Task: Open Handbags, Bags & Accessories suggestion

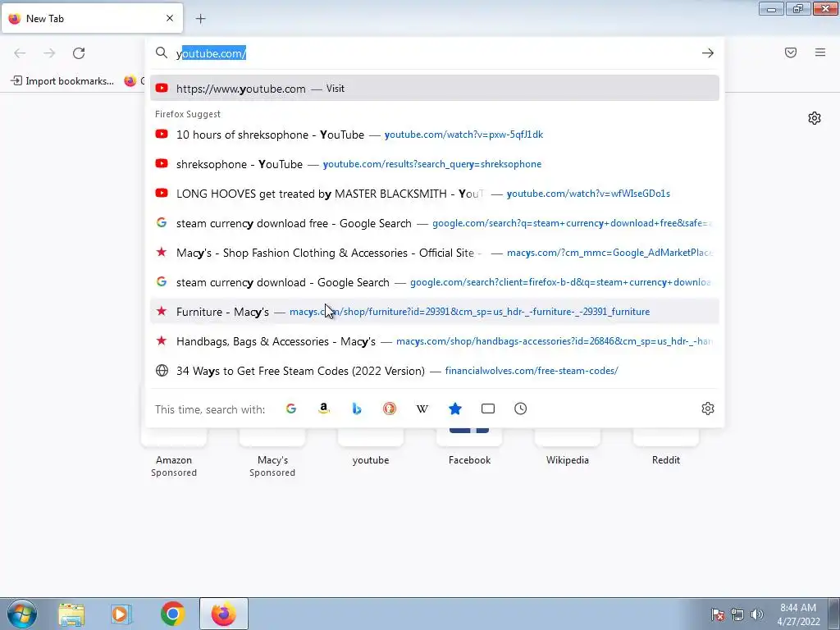Action: (x=435, y=340)
